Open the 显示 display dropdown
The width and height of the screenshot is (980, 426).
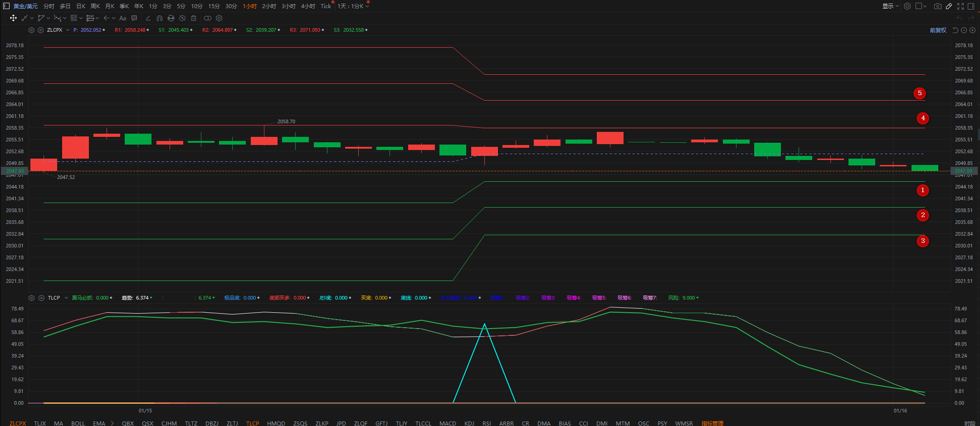coord(890,6)
